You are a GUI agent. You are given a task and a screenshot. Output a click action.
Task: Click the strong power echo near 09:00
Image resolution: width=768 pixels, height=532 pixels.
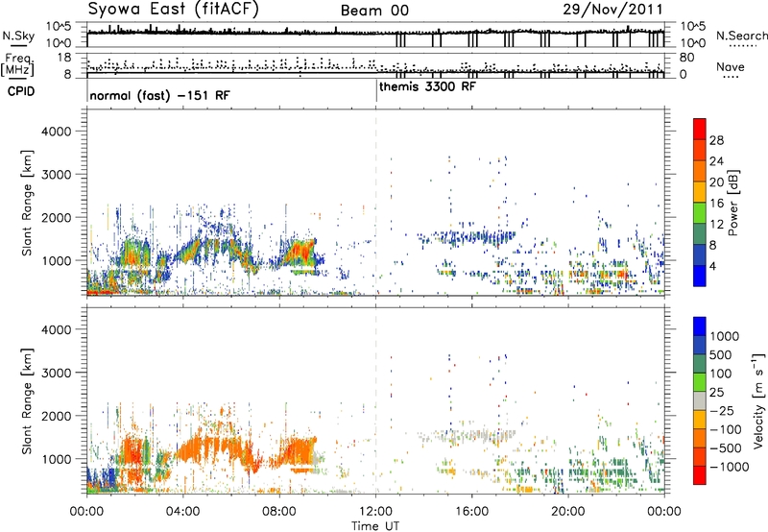(x=299, y=253)
